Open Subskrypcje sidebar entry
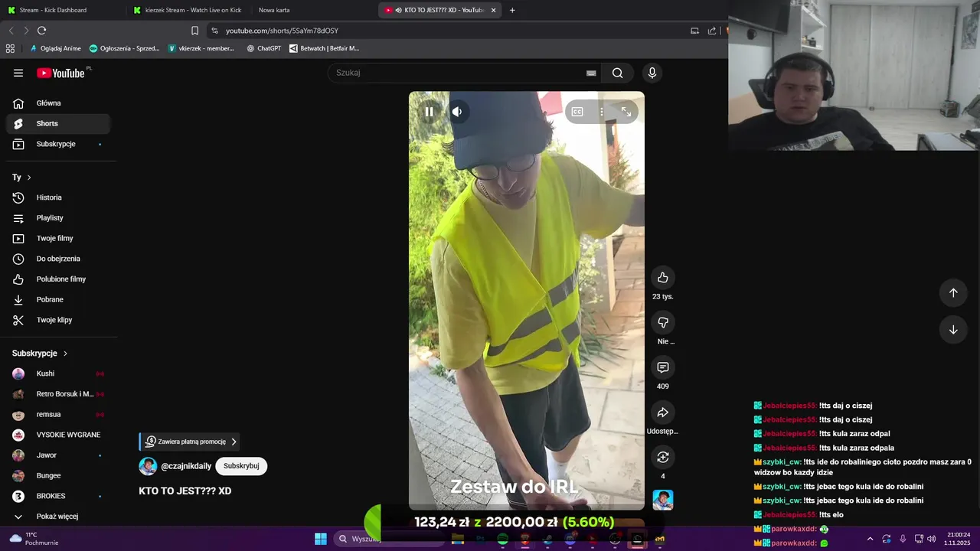This screenshot has width=980, height=551. pyautogui.click(x=57, y=144)
